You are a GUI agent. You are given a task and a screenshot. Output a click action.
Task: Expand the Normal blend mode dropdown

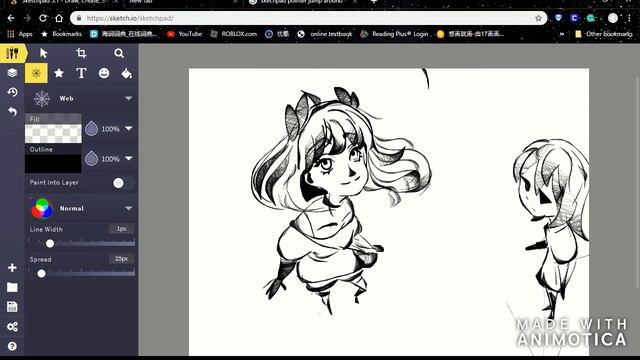129,209
